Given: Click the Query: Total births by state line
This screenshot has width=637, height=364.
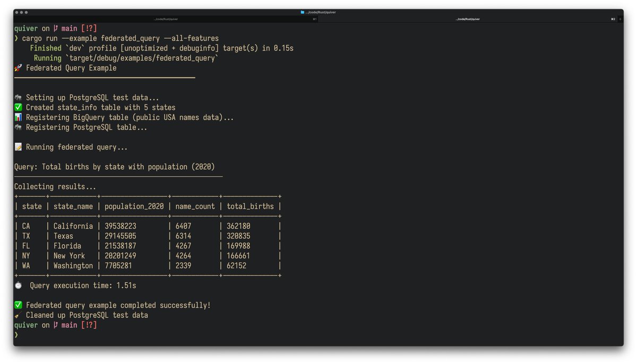Looking at the screenshot, I should (x=115, y=167).
